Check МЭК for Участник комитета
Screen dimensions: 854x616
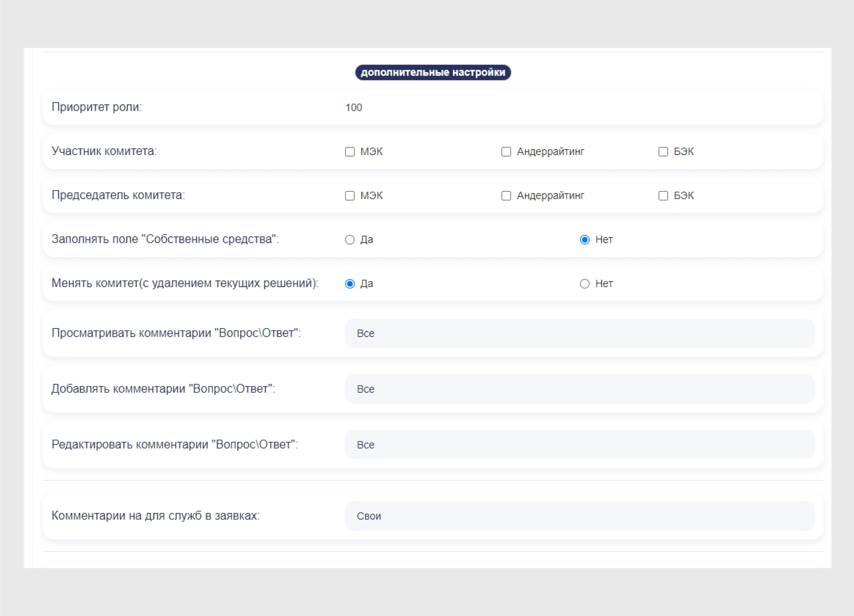click(x=350, y=152)
